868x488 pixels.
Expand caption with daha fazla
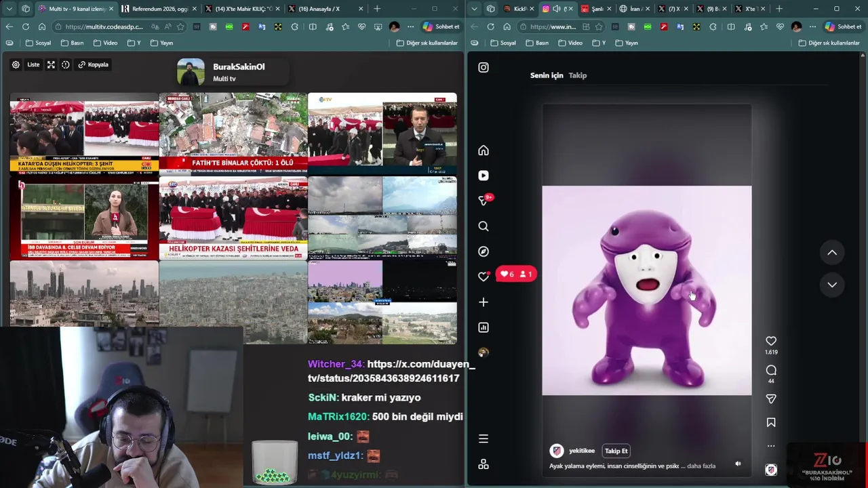pyautogui.click(x=702, y=466)
